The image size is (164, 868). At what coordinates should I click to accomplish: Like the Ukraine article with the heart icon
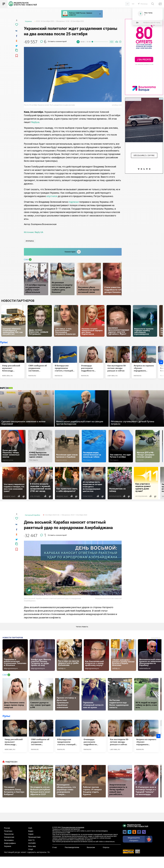click(16, 25)
